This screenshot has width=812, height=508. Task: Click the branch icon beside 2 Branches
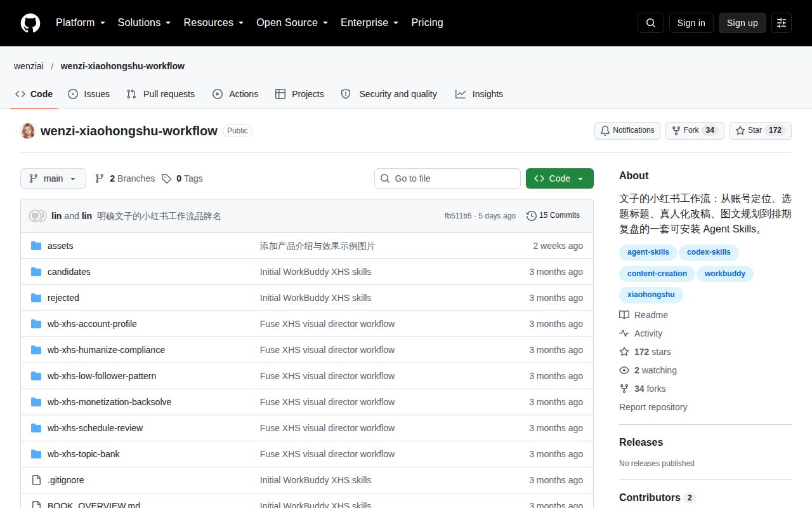[x=100, y=178]
